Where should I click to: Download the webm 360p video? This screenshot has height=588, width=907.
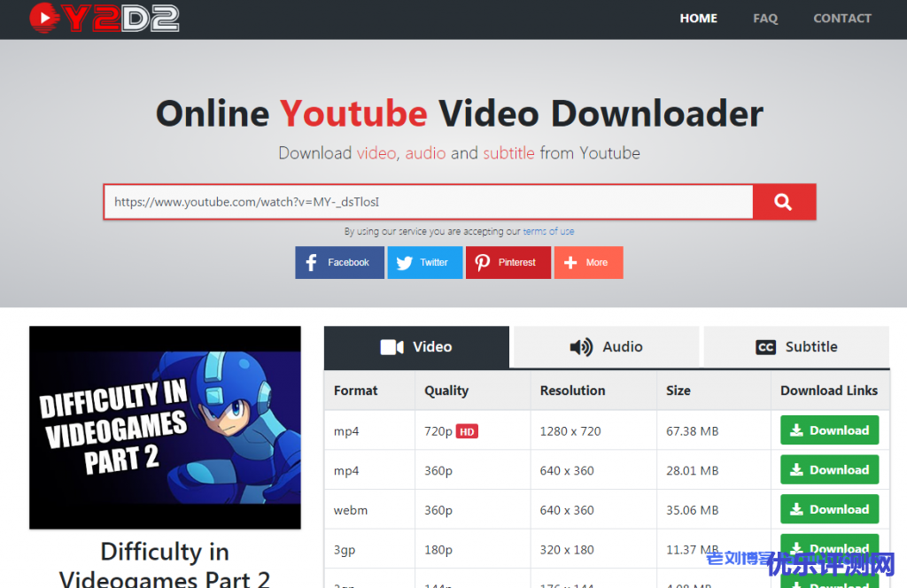pyautogui.click(x=829, y=509)
